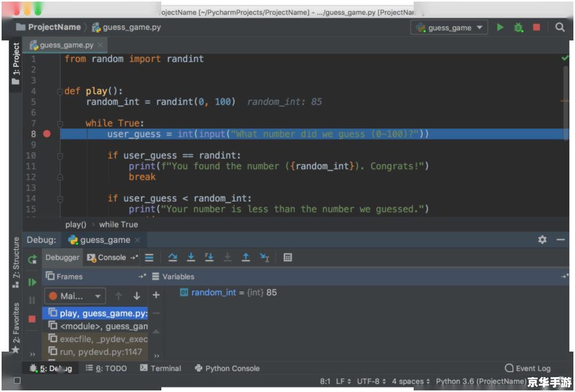Click the disabled Force Step Into icon
This screenshot has width=575, height=392.
[227, 257]
